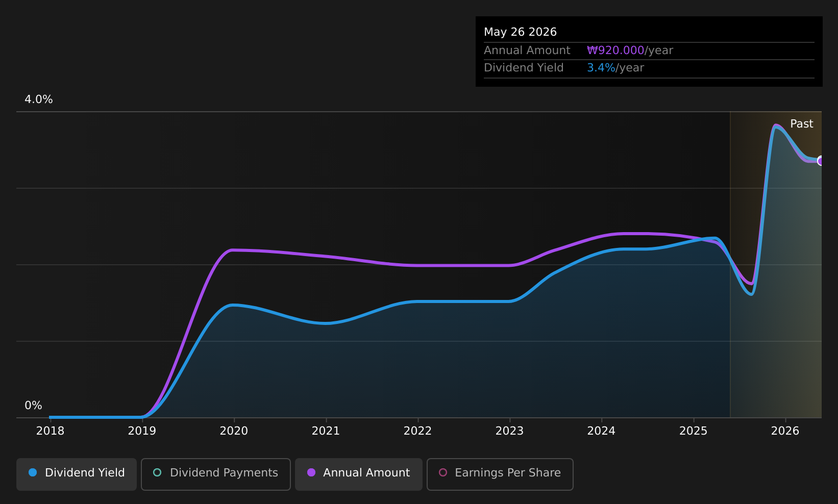The image size is (838, 504).
Task: Click the 2021 x-axis label
Action: click(326, 431)
